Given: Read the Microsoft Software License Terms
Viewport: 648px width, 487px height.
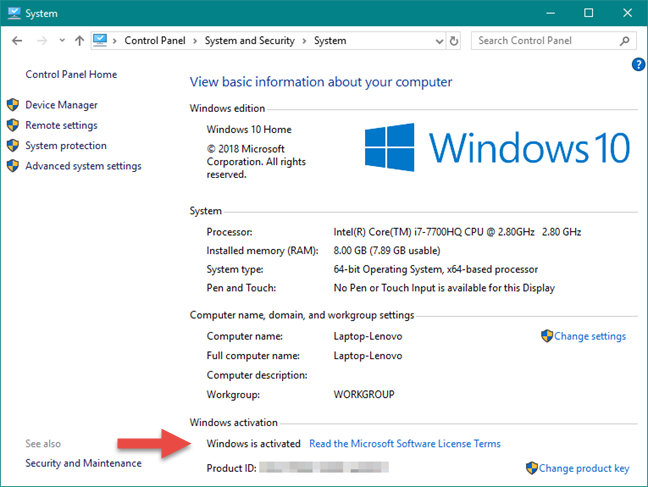Looking at the screenshot, I should pyautogui.click(x=405, y=444).
